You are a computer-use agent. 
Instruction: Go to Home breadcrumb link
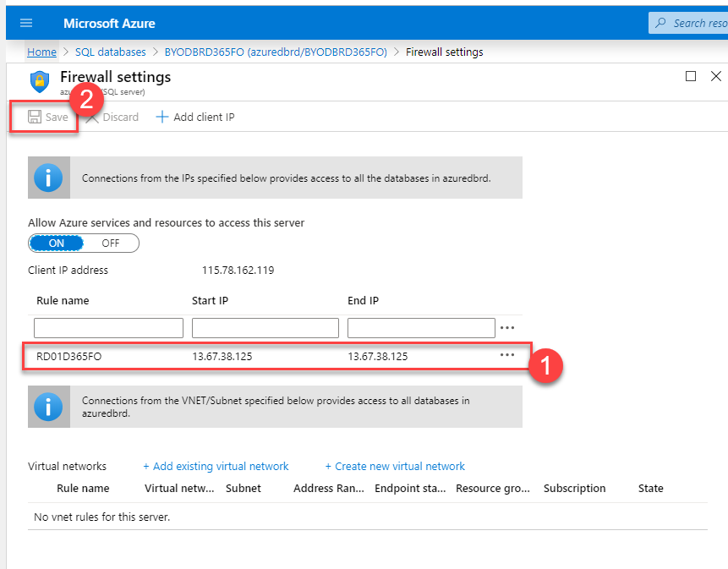click(41, 52)
